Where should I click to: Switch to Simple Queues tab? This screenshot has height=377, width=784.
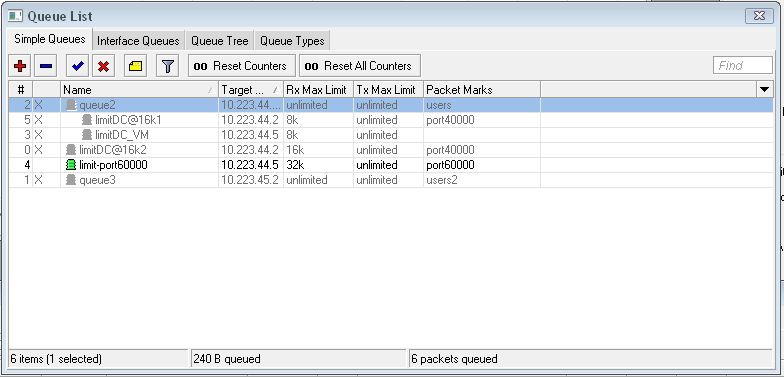tap(50, 39)
